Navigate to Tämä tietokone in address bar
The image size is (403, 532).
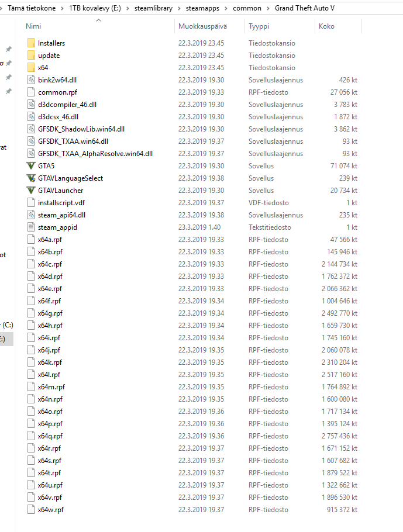coord(32,8)
